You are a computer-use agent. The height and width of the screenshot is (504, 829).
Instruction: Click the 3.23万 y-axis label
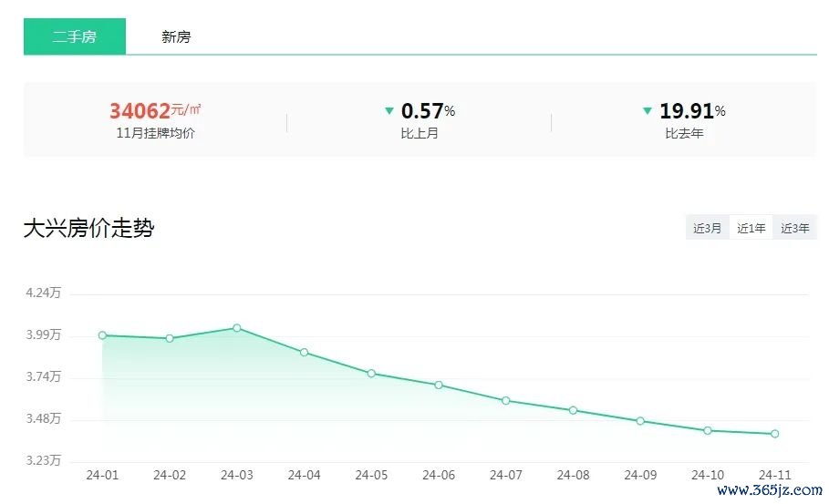(44, 460)
